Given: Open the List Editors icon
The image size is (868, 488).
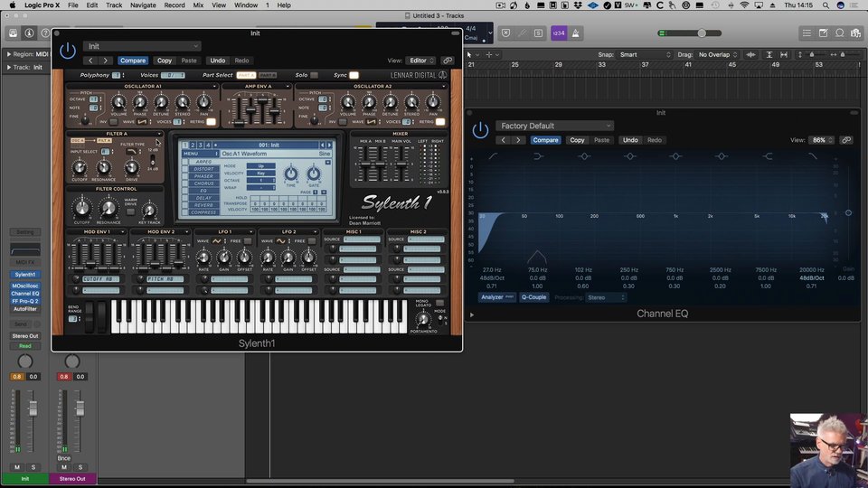Looking at the screenshot, I should (x=807, y=33).
